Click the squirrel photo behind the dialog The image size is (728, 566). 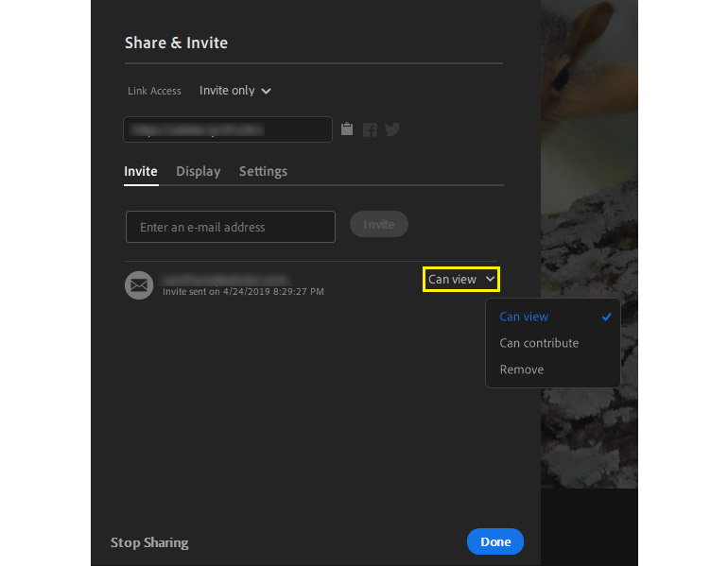586,142
